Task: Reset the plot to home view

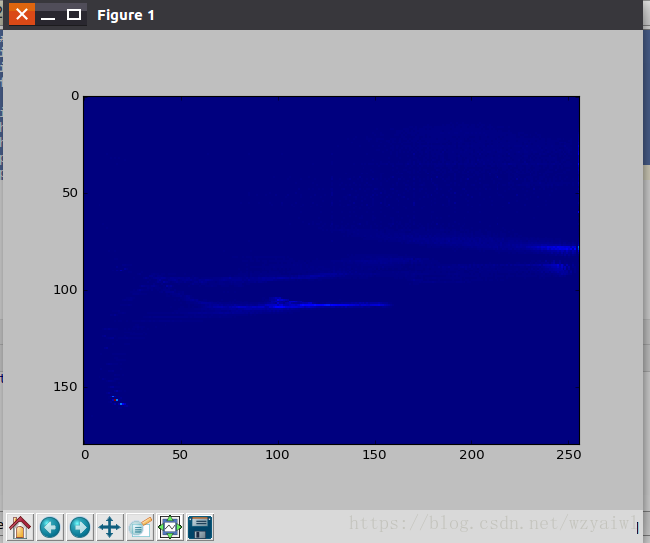Action: pos(20,527)
